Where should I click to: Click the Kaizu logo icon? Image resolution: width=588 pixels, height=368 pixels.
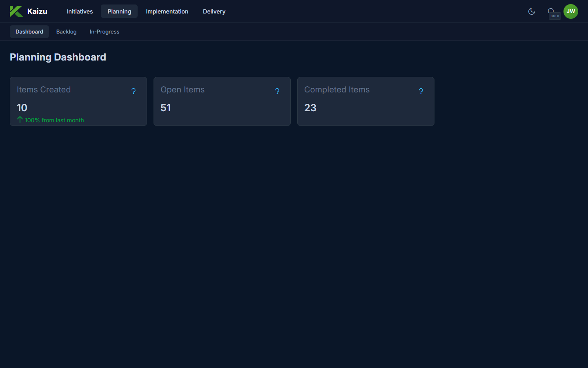pyautogui.click(x=16, y=11)
